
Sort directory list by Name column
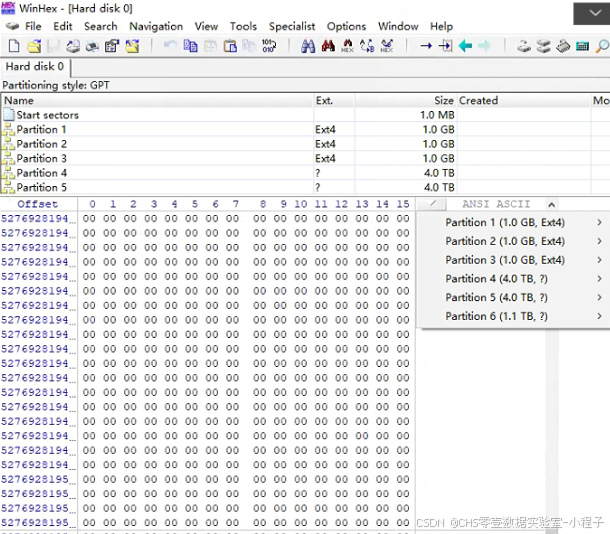tap(157, 100)
